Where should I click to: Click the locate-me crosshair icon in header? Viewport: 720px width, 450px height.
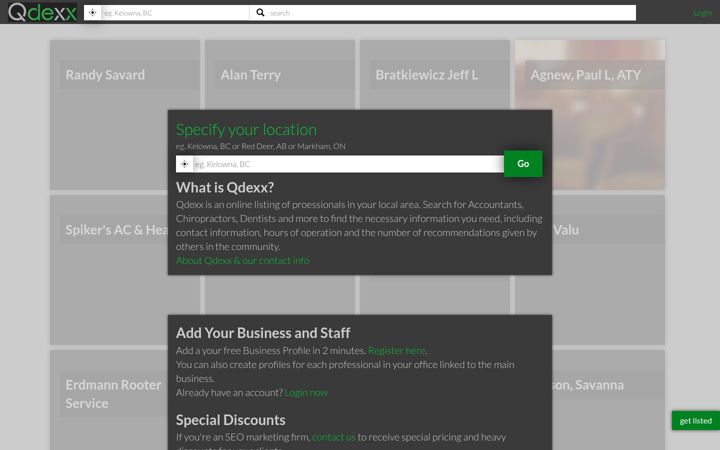tap(92, 13)
